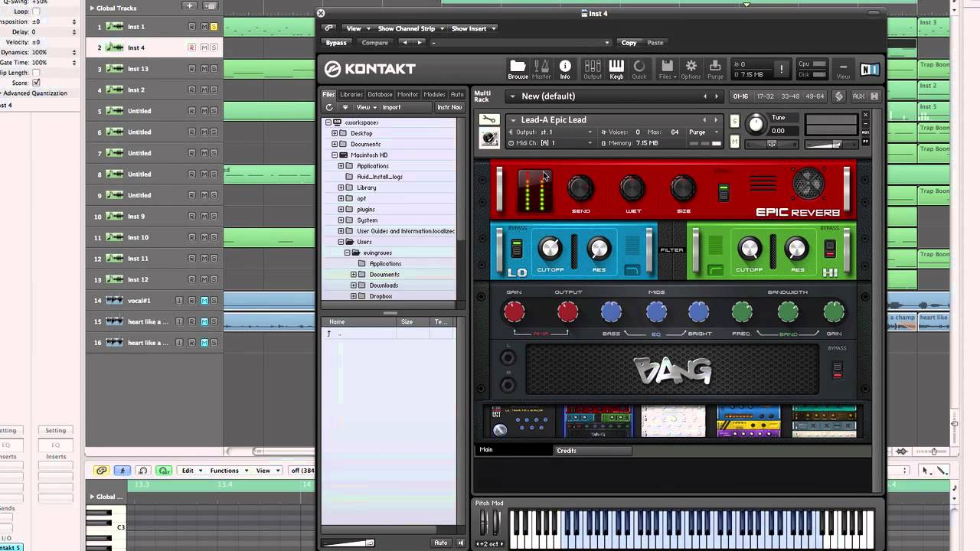Open instrument edit wrench icon
980x551 pixels.
(488, 120)
